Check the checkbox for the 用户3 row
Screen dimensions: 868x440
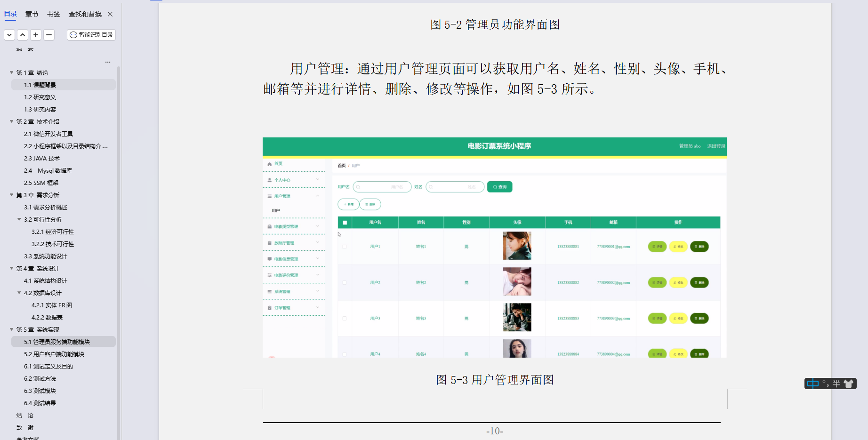coord(344,318)
